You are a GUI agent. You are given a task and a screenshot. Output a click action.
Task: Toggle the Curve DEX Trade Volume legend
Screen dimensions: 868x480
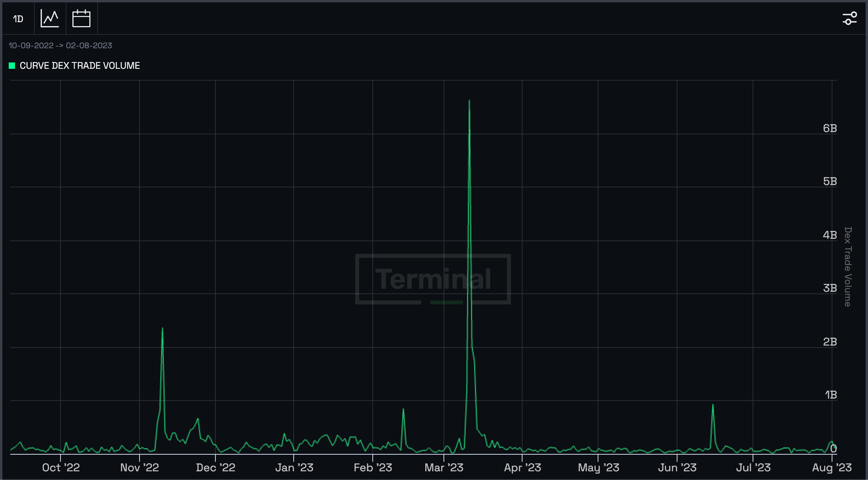[74, 66]
